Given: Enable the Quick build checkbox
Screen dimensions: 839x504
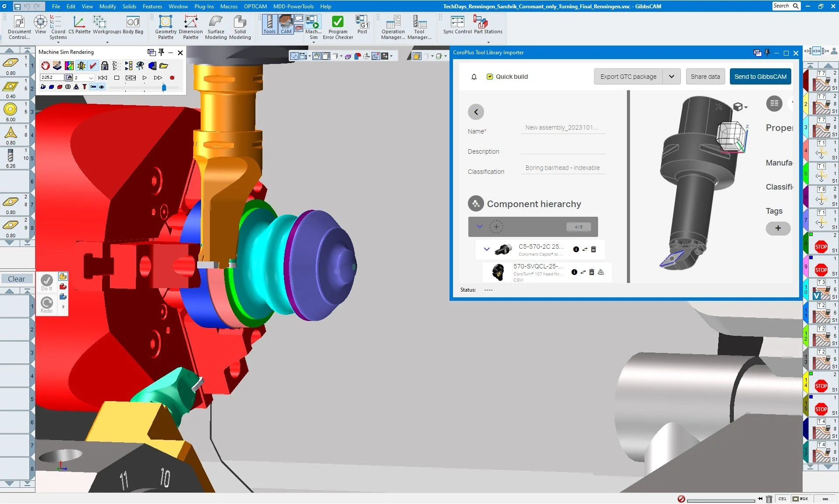Looking at the screenshot, I should (x=490, y=76).
